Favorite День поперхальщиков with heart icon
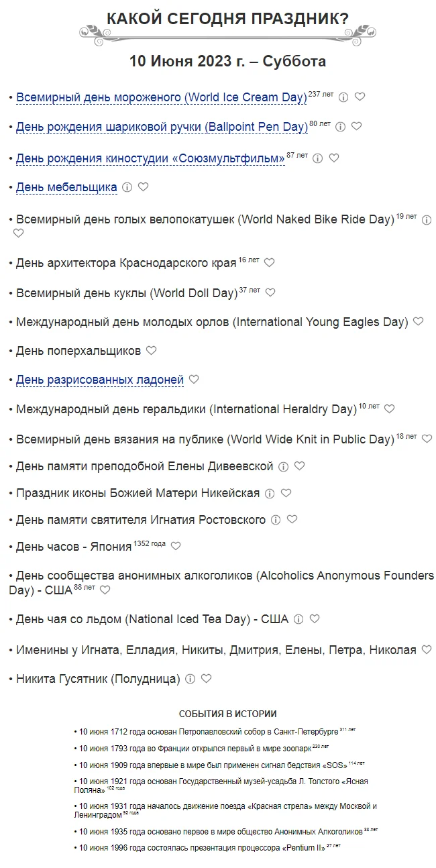 click(x=152, y=350)
